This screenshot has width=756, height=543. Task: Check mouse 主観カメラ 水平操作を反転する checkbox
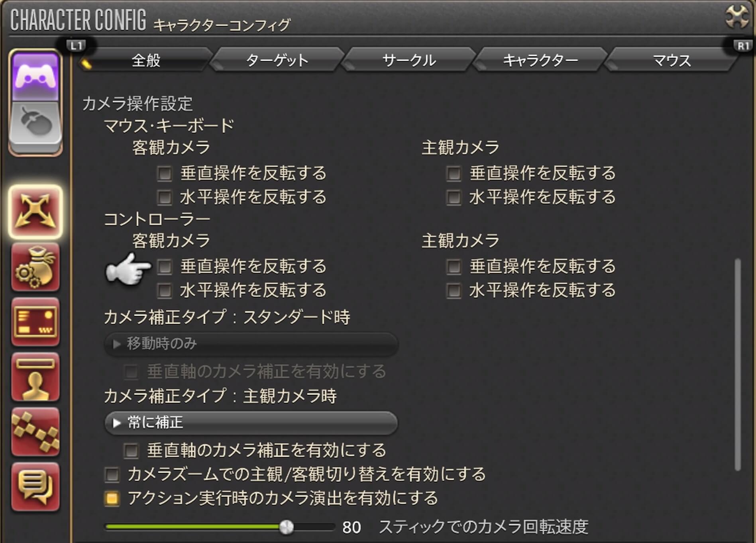[x=454, y=197]
